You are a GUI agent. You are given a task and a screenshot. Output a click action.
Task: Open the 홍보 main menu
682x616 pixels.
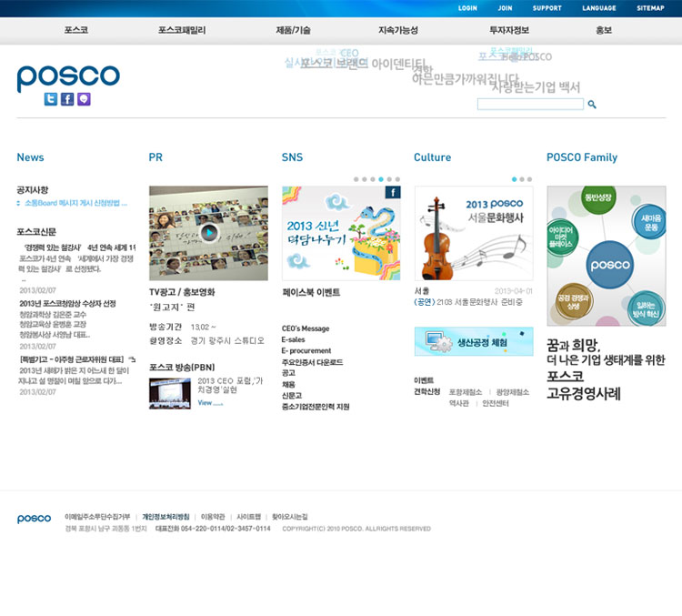pyautogui.click(x=604, y=30)
